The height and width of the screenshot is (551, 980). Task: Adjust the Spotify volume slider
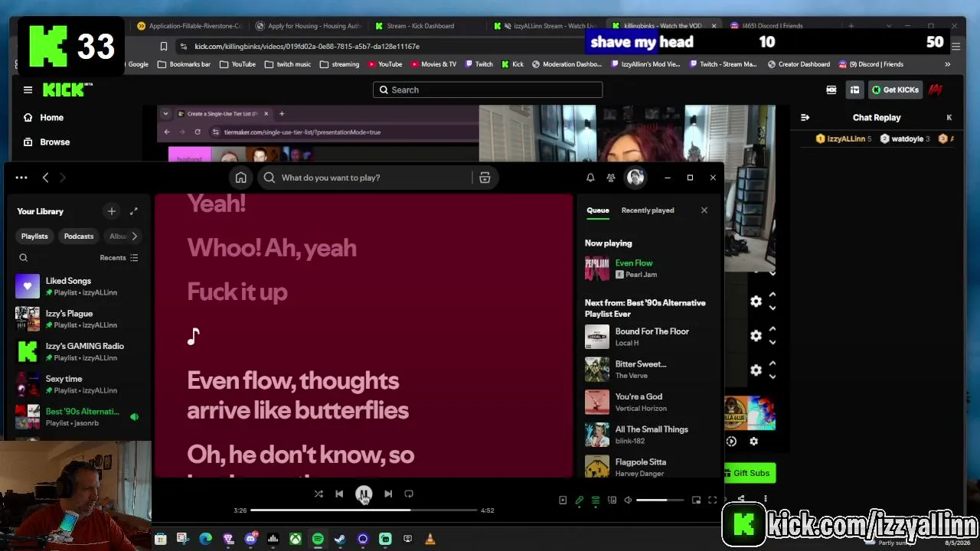[661, 500]
